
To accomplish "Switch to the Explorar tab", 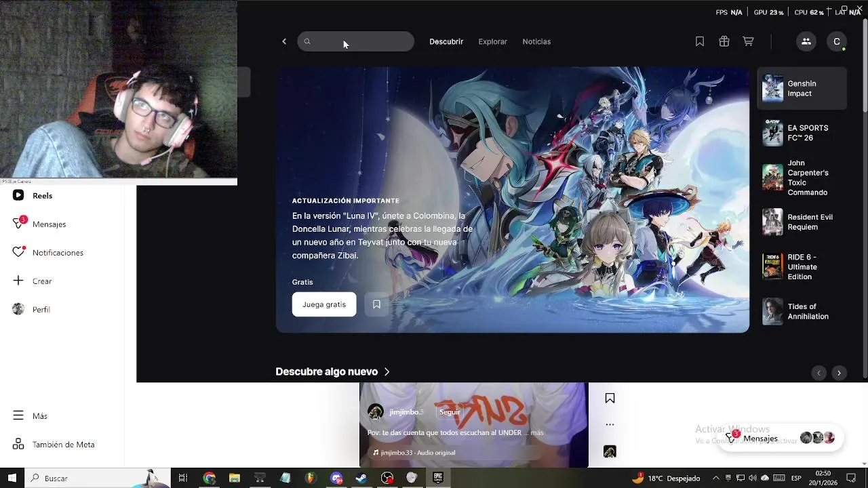I will [x=492, y=41].
